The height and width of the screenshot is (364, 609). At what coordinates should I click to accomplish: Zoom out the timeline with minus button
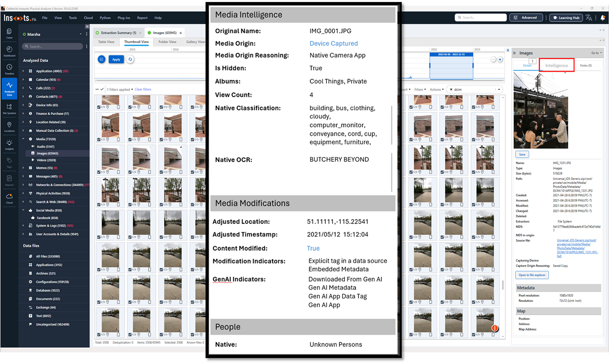(493, 59)
